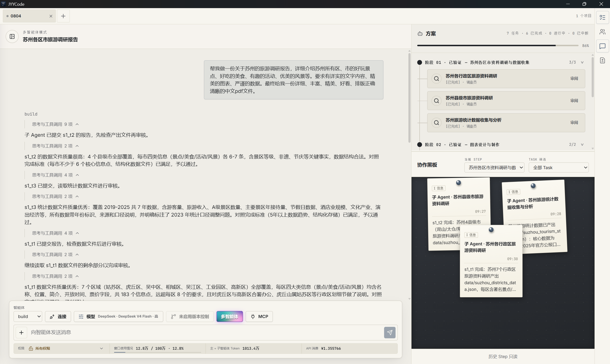Open the agents people icon in right rail
Screen dimensions: 610x364
click(602, 32)
